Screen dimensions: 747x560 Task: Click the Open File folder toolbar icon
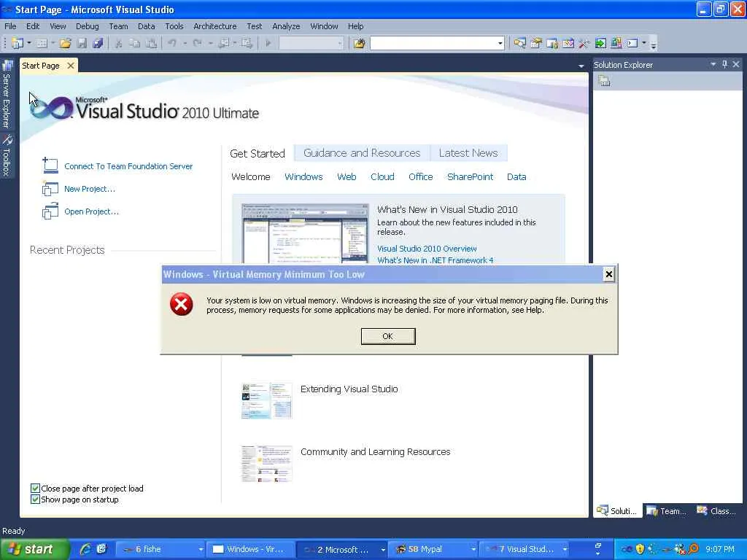[x=65, y=43]
